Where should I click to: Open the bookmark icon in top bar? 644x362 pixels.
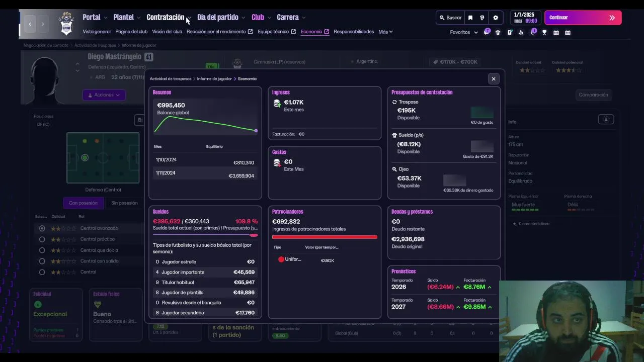(x=470, y=18)
